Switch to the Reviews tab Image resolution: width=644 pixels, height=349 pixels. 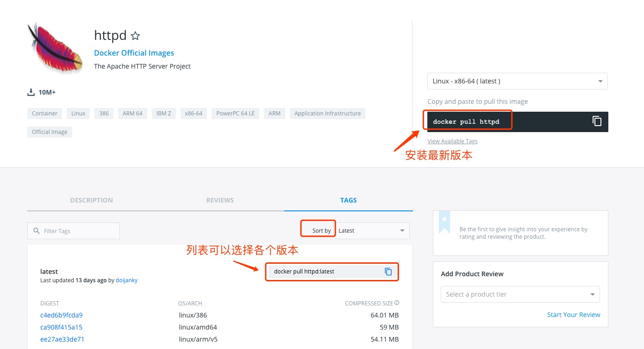coord(220,200)
